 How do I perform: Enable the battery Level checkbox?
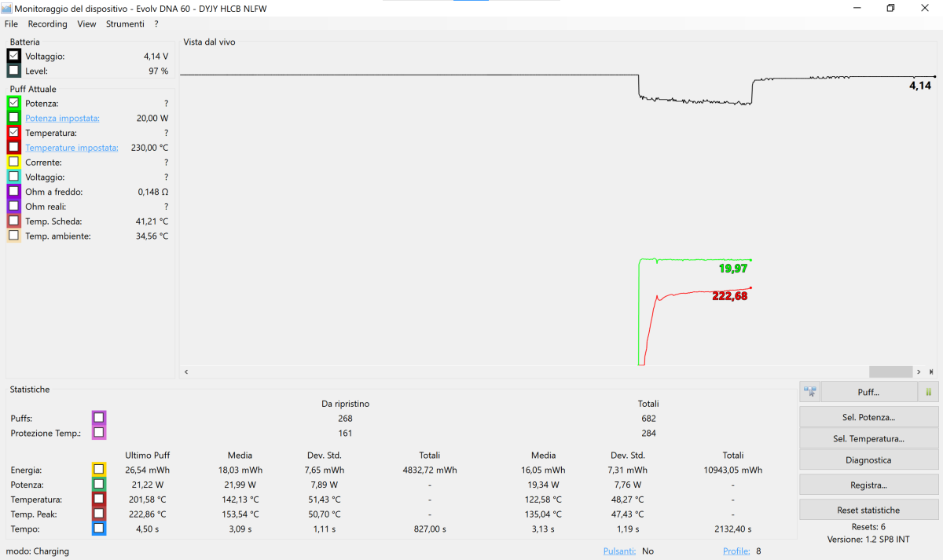click(13, 71)
